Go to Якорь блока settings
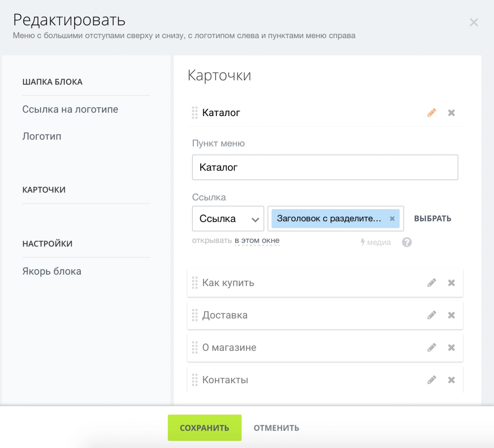 click(x=51, y=271)
